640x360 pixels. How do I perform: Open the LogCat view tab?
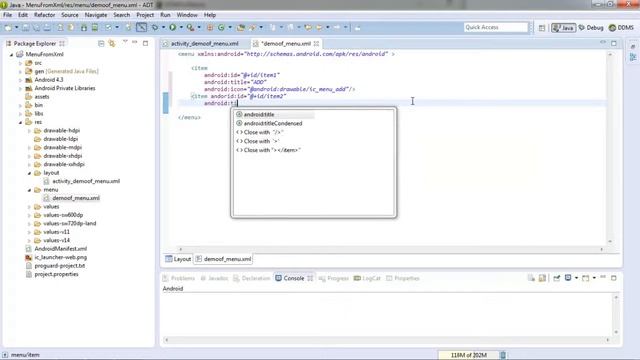(x=367, y=278)
